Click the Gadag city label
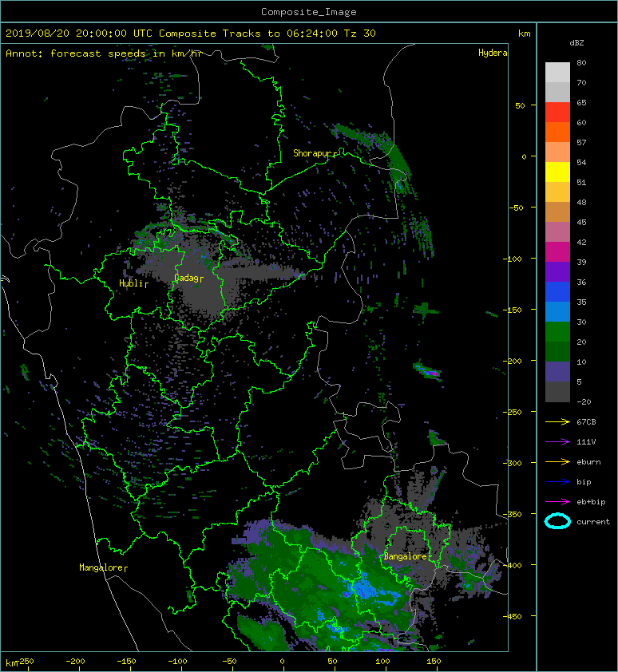This screenshot has width=618, height=672. 187,279
